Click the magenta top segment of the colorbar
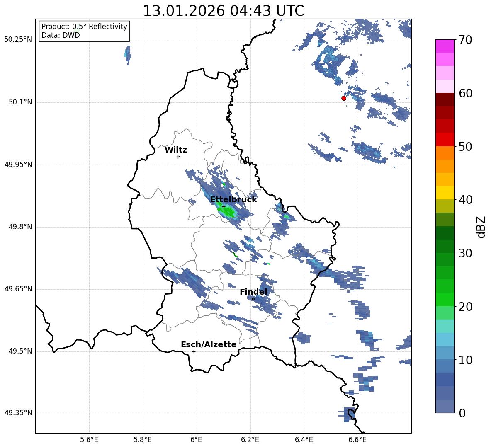The image size is (491, 448). click(445, 46)
